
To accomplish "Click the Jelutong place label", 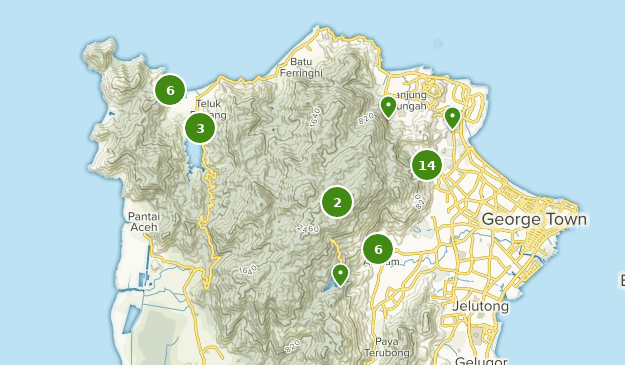I will [x=481, y=306].
